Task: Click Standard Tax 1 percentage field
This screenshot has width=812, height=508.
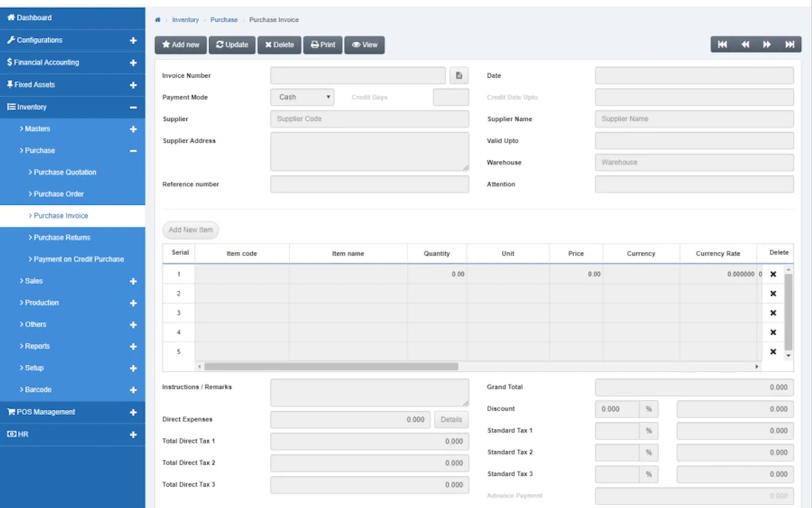Action: (x=617, y=431)
